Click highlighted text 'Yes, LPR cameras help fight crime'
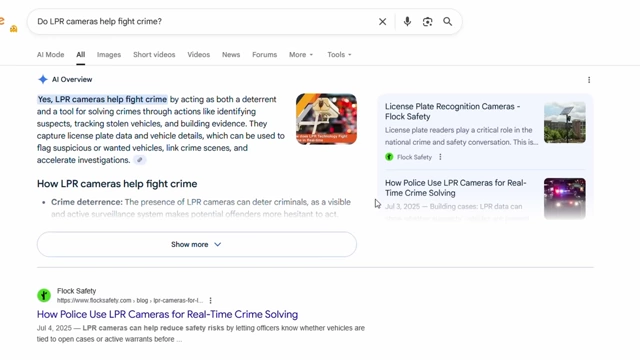Screen dimensions: 640x360 [x=102, y=99]
